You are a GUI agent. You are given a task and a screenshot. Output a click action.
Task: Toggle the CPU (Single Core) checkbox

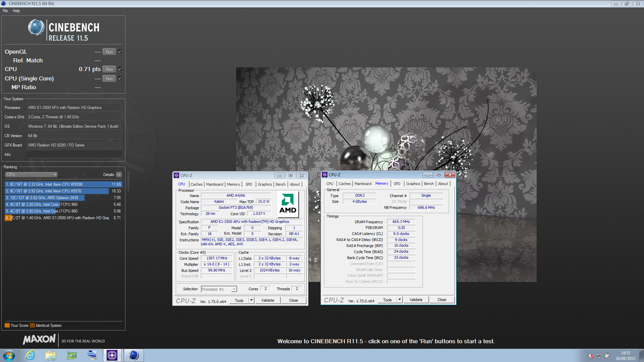tap(120, 78)
